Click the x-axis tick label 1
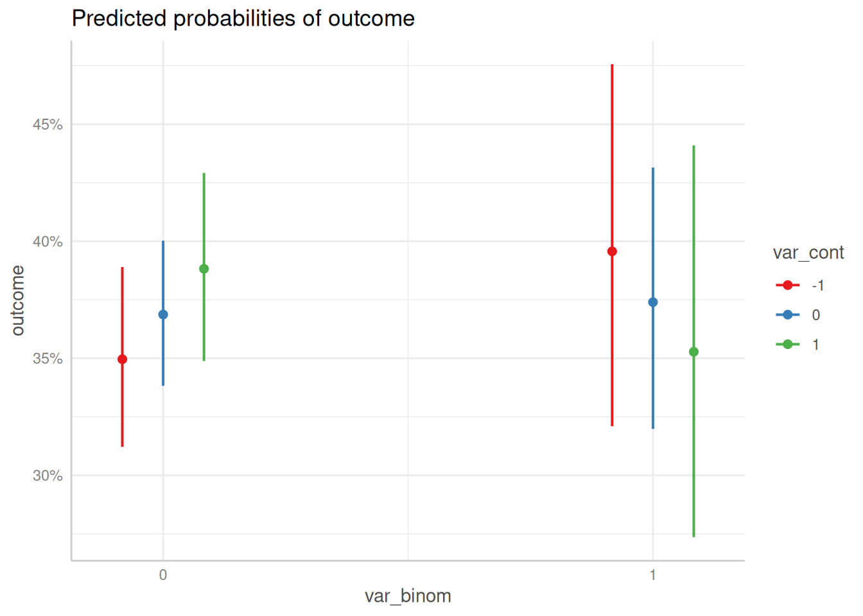Screen dimensions: 863x616 pyautogui.click(x=653, y=575)
